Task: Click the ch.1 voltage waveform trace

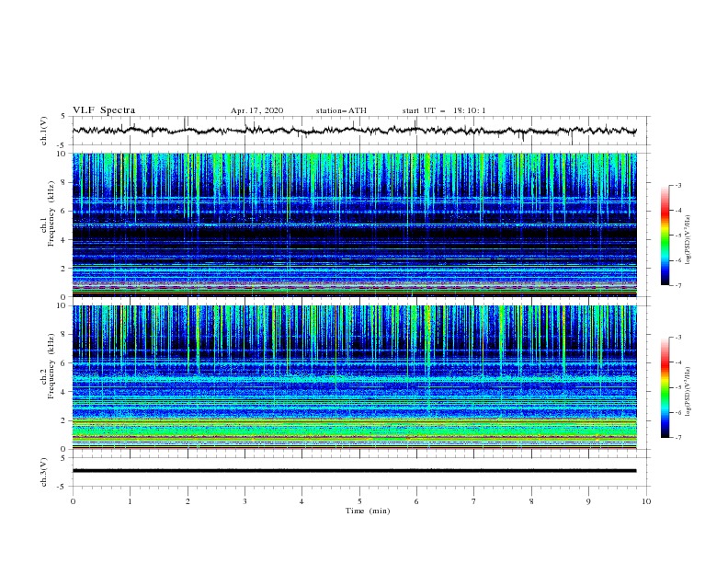Action: (x=355, y=131)
